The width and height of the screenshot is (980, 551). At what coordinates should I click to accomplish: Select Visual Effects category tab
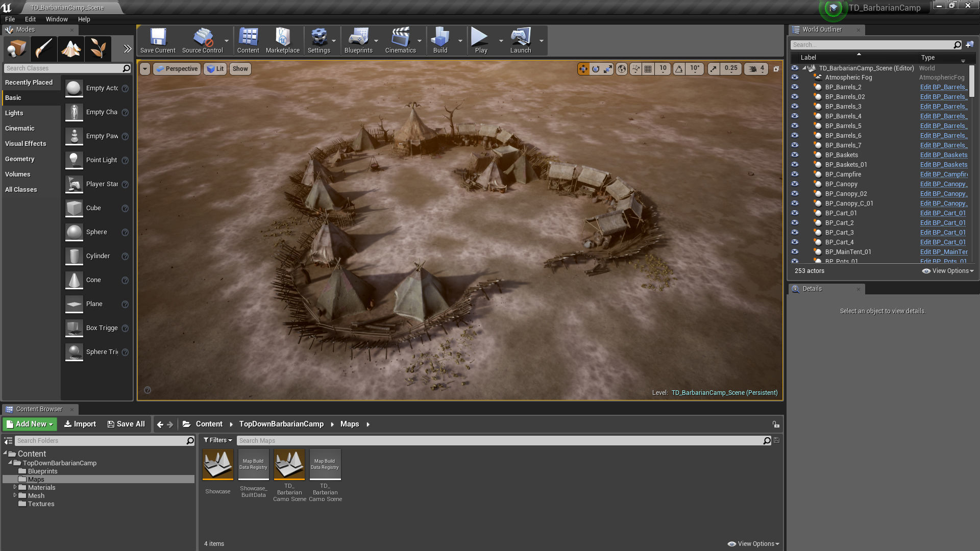coord(31,144)
